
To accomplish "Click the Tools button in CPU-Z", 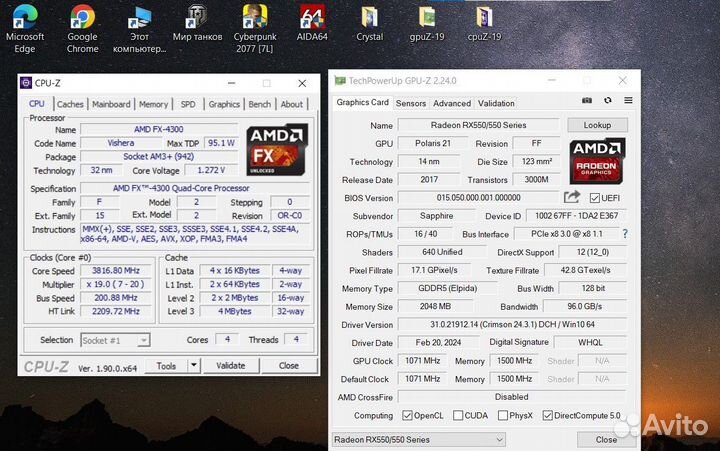I will pyautogui.click(x=166, y=366).
